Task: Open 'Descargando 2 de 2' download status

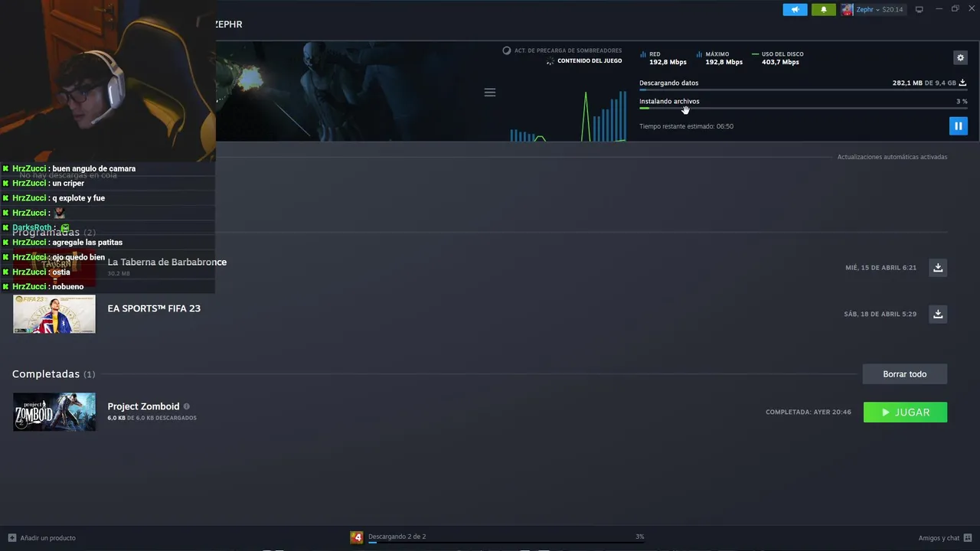Action: (x=397, y=536)
